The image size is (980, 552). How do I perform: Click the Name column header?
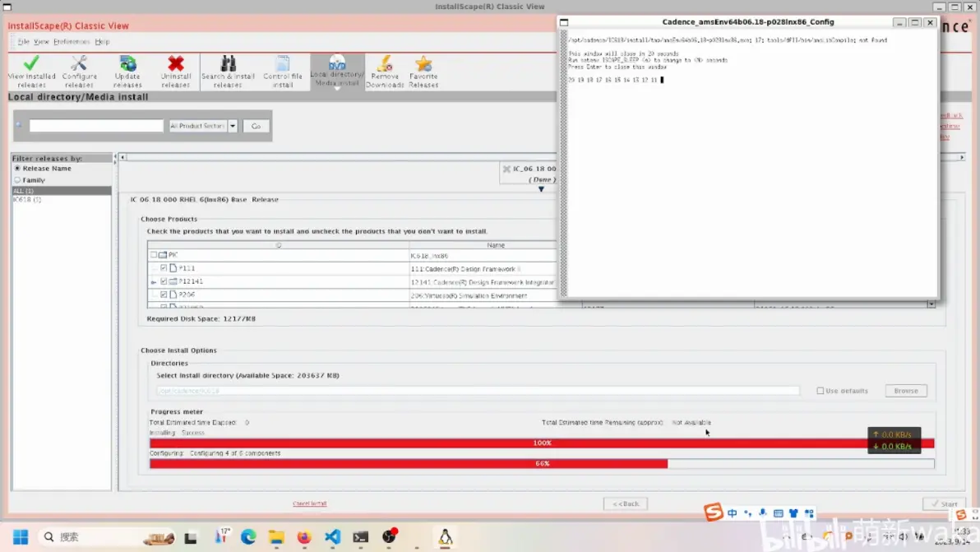(496, 245)
